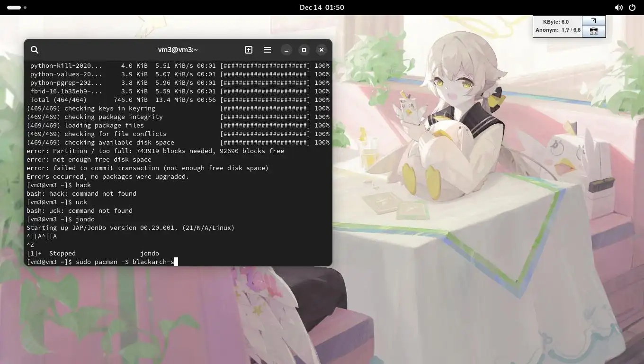Click the 'loading package files' line

coord(178,125)
